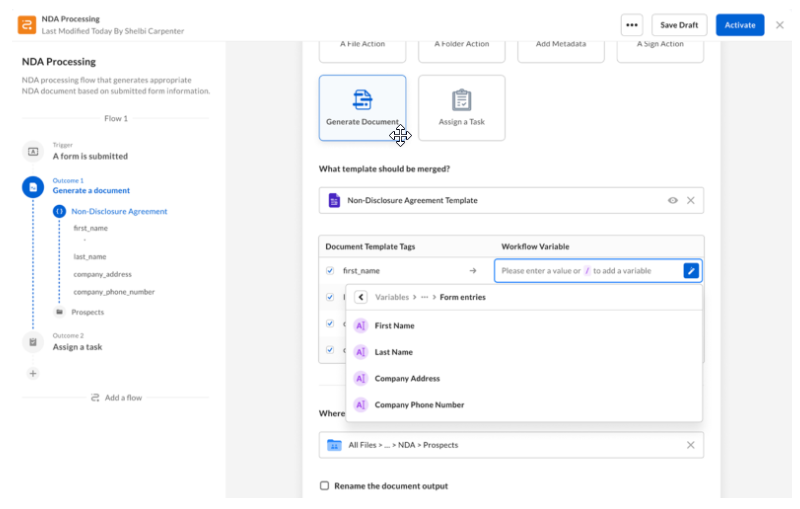The image size is (800, 509).
Task: Open the Prospects folder in outline
Action: coord(86,312)
